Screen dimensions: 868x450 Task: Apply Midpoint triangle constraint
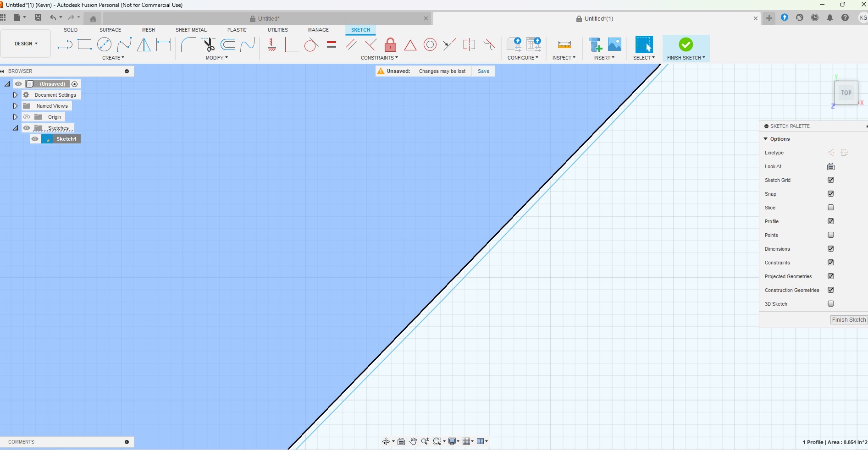[410, 45]
